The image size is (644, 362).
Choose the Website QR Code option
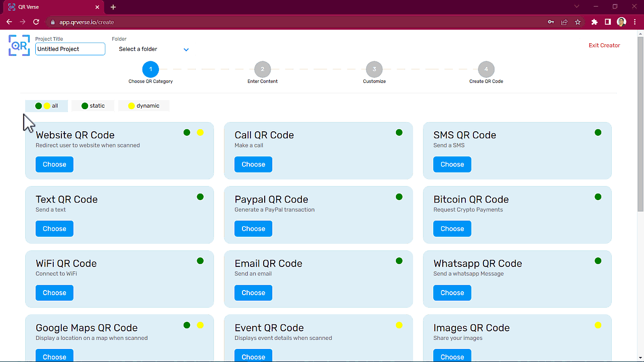pyautogui.click(x=54, y=164)
